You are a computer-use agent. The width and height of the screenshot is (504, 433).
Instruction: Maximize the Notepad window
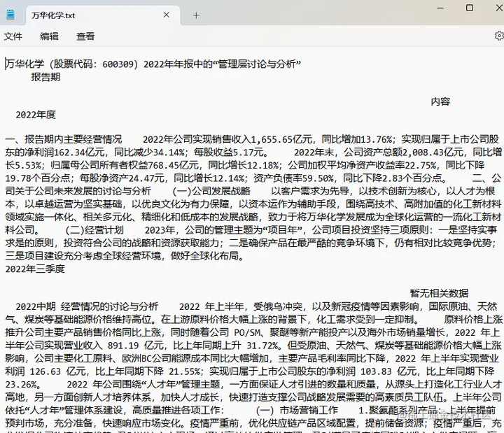[x=470, y=8]
